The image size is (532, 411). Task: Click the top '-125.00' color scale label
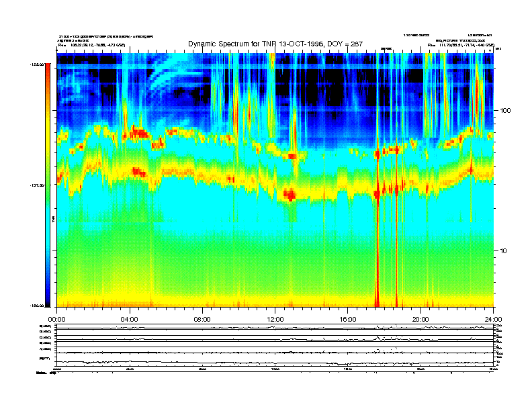[37, 64]
